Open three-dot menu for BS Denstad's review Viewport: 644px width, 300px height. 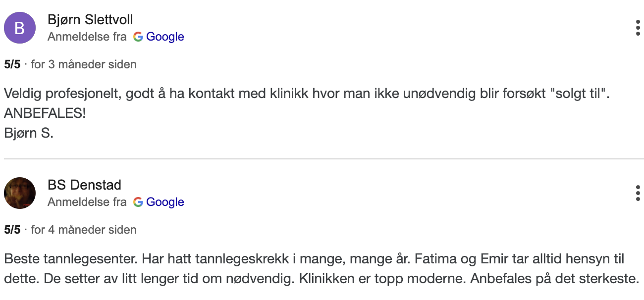(638, 193)
